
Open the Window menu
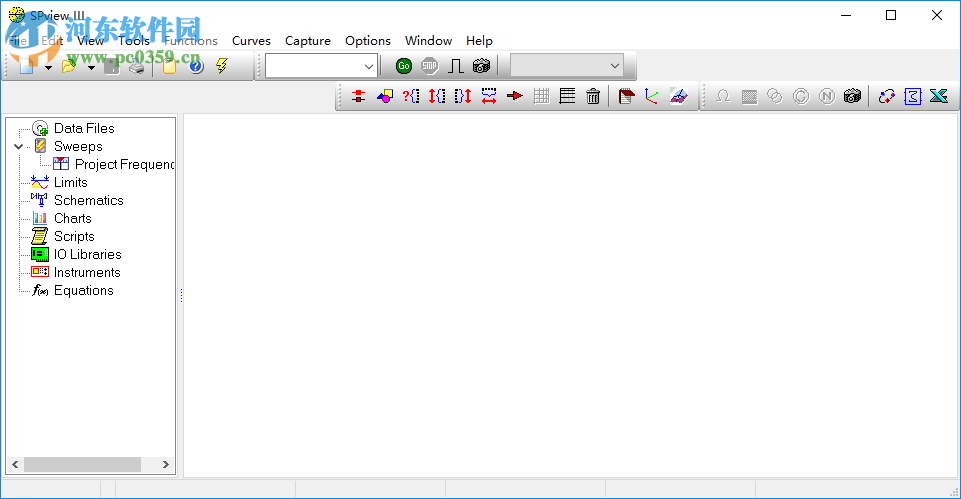pyautogui.click(x=428, y=40)
